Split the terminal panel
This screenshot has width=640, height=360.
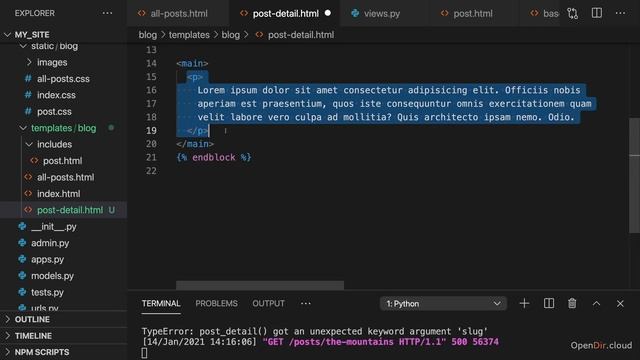(549, 303)
